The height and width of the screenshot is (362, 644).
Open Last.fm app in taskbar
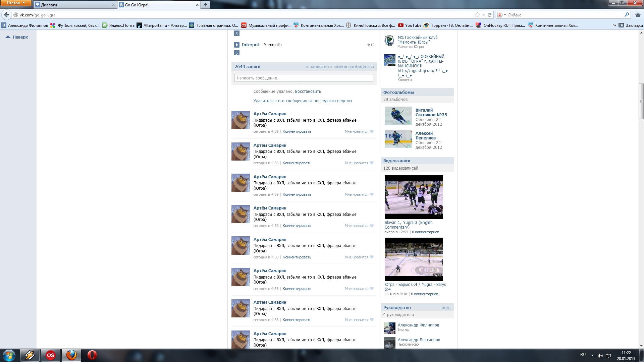51,355
